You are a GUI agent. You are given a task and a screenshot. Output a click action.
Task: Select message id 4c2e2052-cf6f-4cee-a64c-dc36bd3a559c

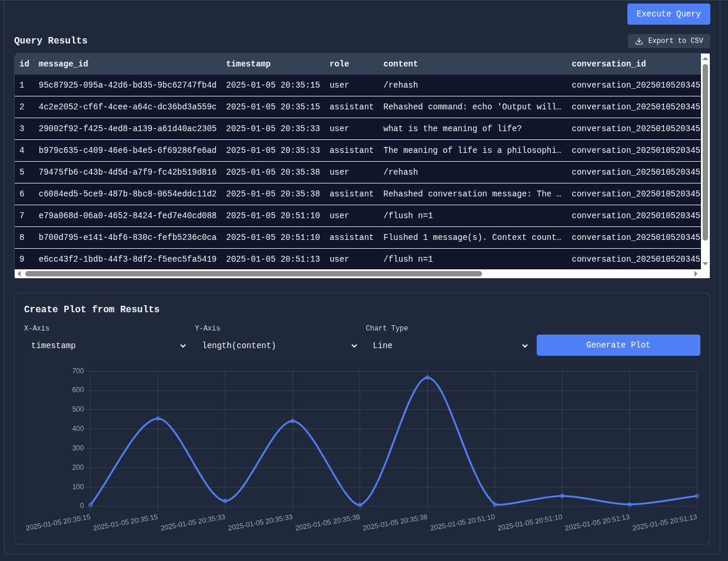[128, 107]
